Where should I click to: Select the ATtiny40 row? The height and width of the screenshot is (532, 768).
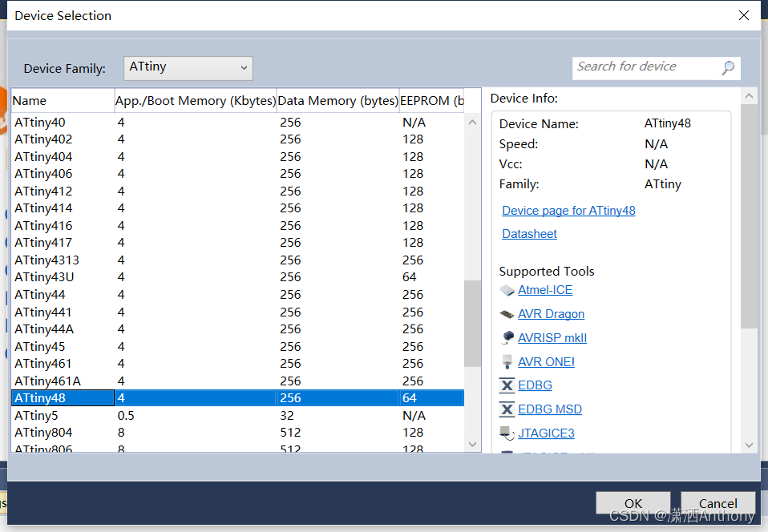[x=237, y=123]
